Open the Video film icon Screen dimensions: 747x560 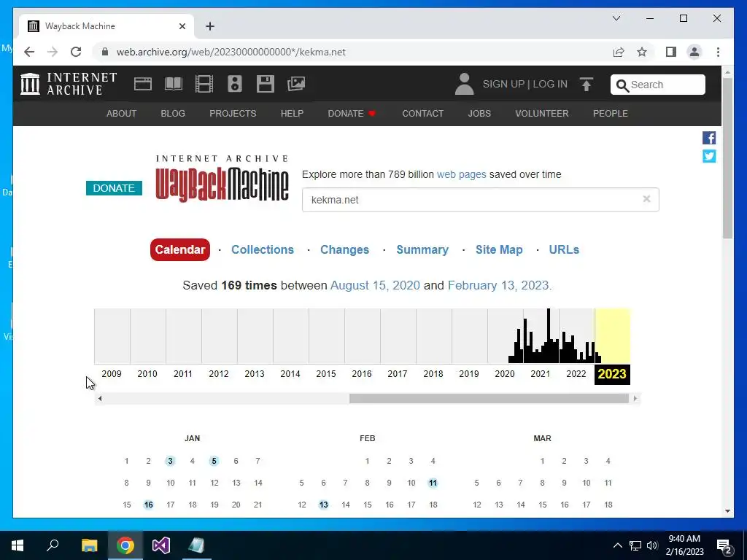(204, 84)
